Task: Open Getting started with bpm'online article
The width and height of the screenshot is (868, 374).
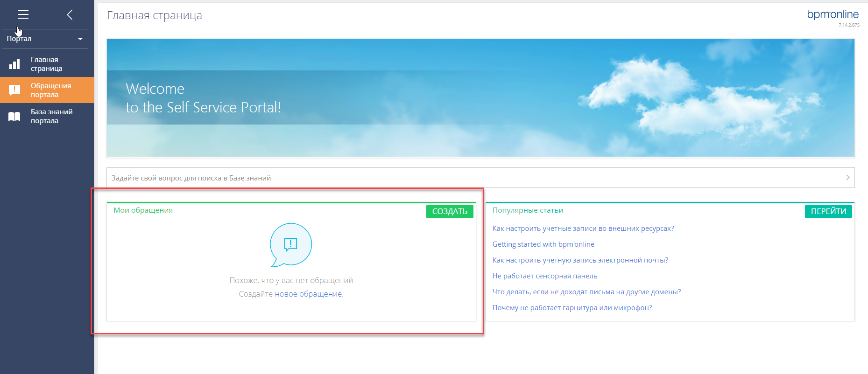Action: tap(543, 244)
